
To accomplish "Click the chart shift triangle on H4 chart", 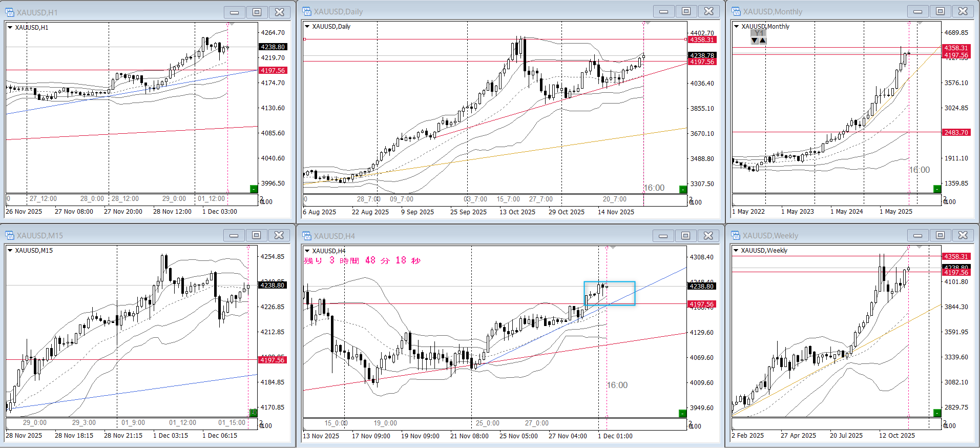I will [x=613, y=248].
